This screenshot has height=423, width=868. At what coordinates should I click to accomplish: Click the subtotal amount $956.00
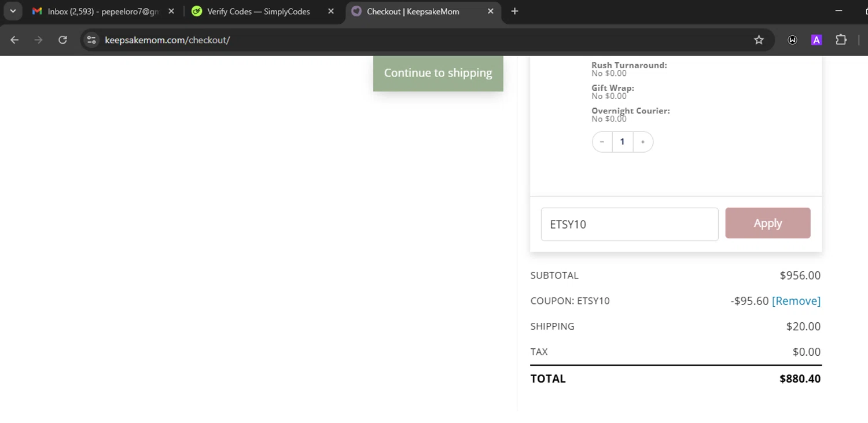[x=800, y=275]
